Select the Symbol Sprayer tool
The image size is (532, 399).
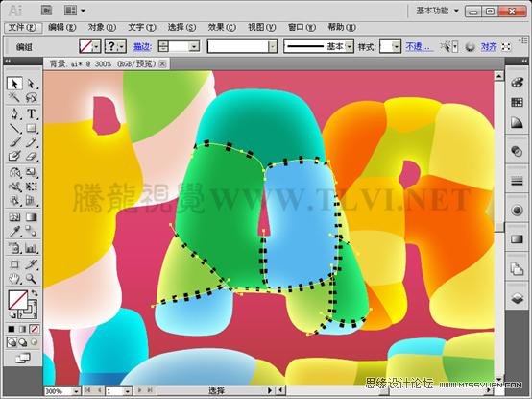click(14, 201)
